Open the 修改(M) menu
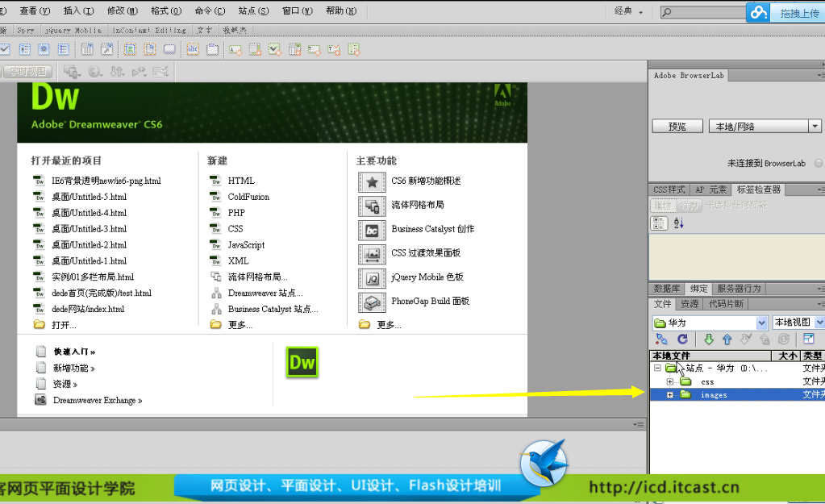The width and height of the screenshot is (825, 504). (x=122, y=10)
